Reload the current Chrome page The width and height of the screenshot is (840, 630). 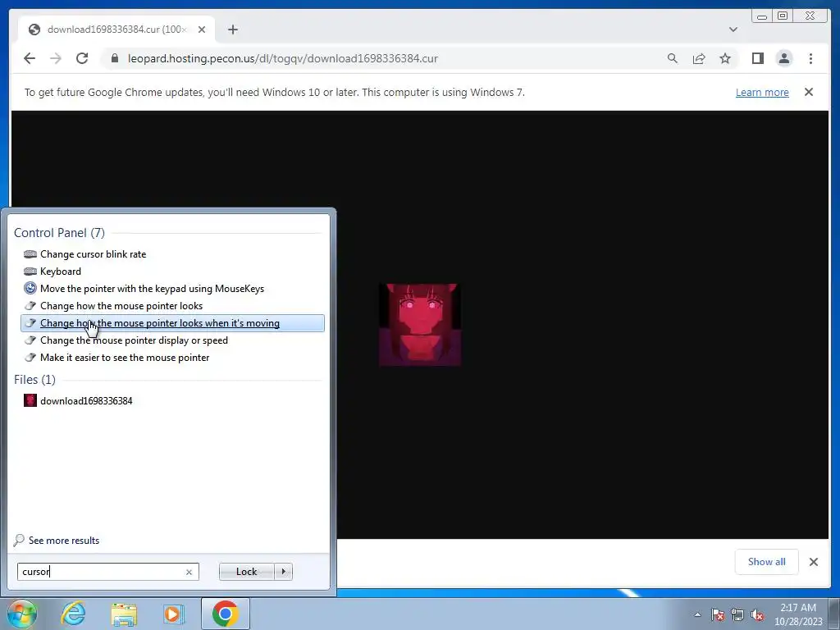click(82, 58)
